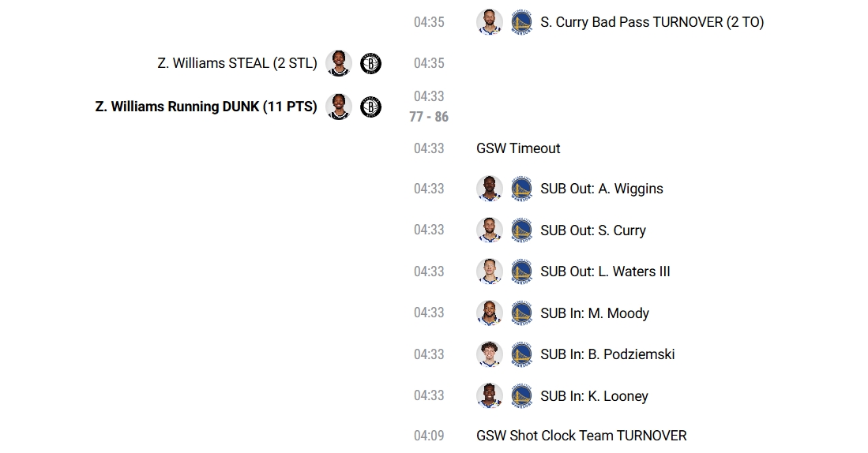Click Warriors logo in SUB Out S. Curry row
868x453 pixels.
pos(521,230)
